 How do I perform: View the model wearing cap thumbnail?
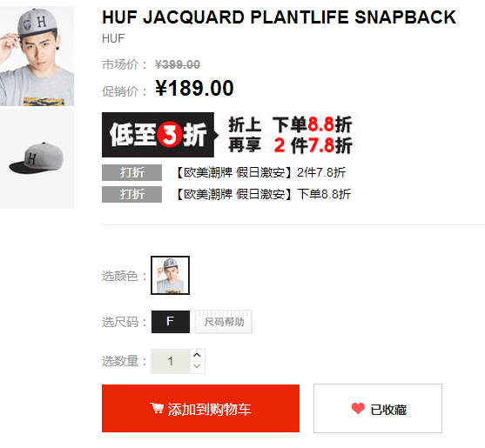pos(37,56)
